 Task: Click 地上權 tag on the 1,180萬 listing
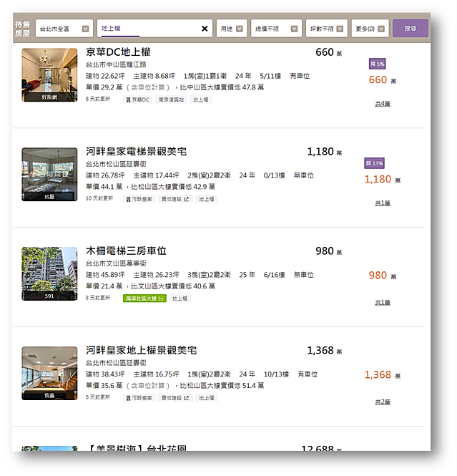207,199
